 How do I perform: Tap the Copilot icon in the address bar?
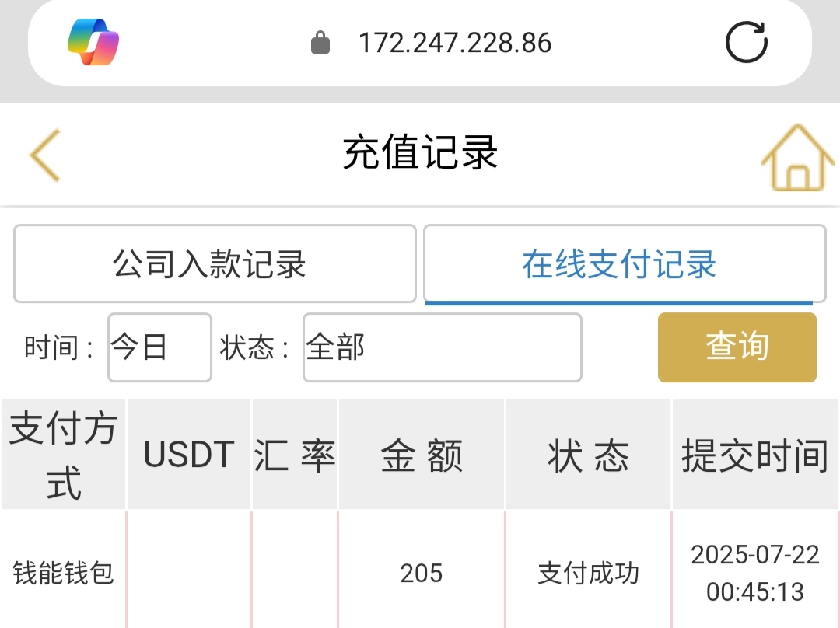(x=93, y=42)
